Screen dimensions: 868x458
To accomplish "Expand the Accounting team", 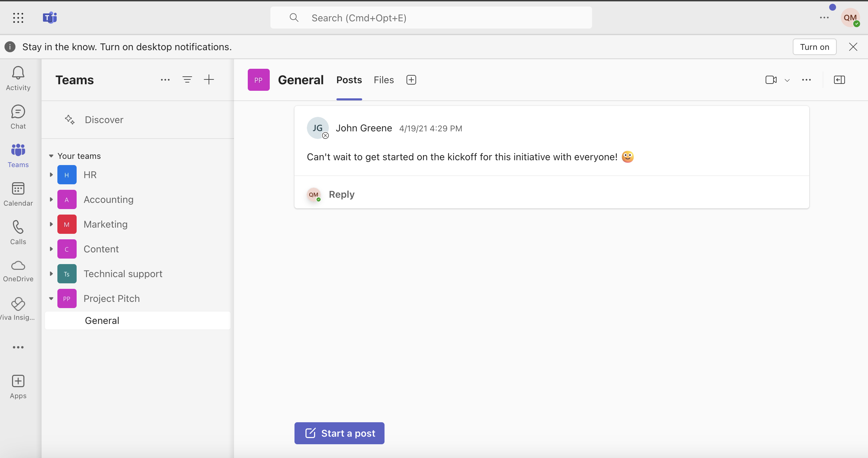I will coord(51,199).
